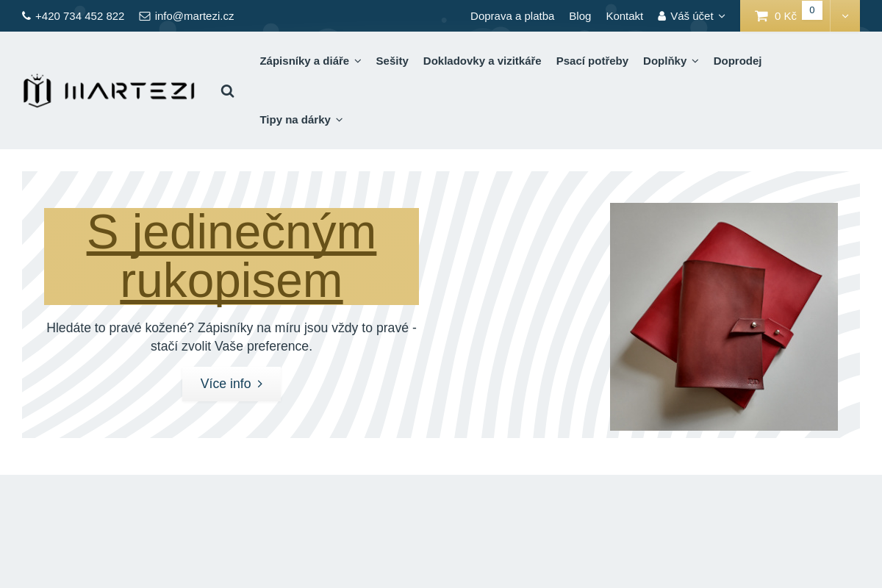Screen dimensions: 882x588
Task: Click the phone icon in top bar
Action: pyautogui.click(x=26, y=15)
